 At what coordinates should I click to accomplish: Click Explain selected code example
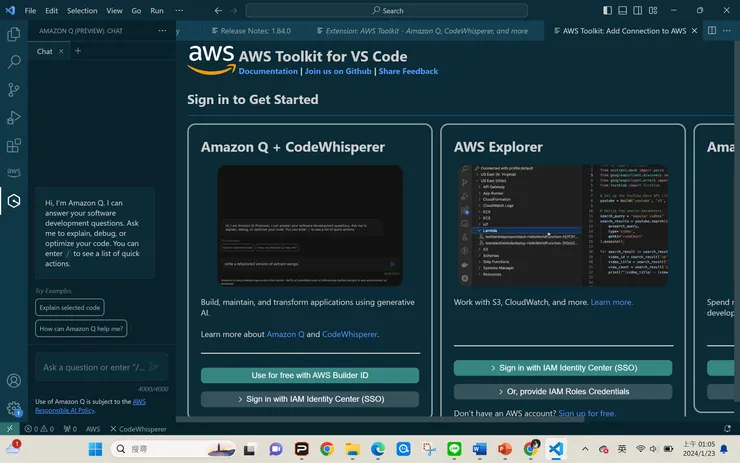point(70,307)
